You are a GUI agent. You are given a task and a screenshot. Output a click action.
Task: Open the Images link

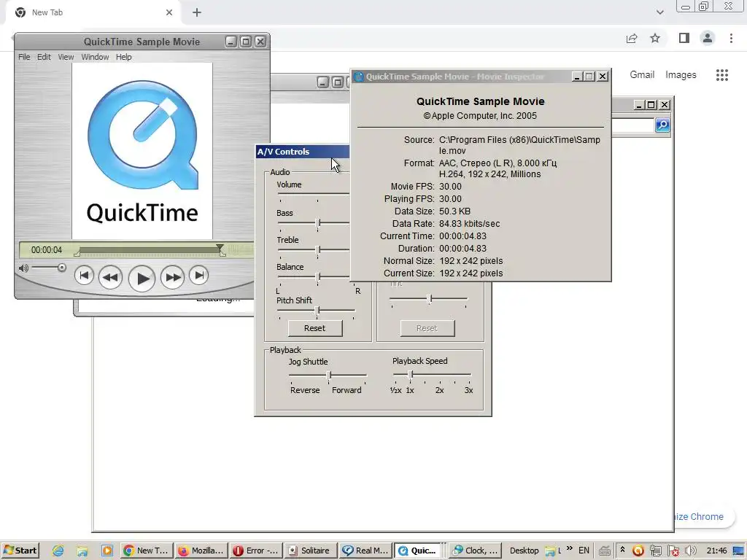pyautogui.click(x=681, y=75)
